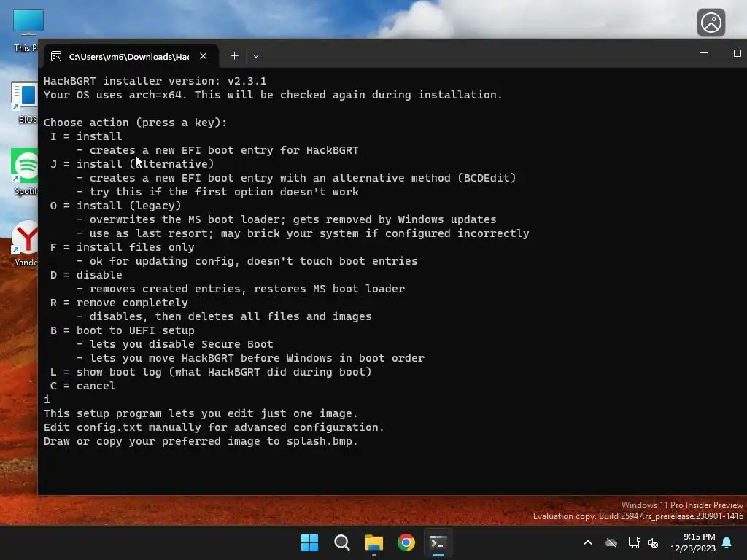Click the 'Draw or copy your preferred image' line
747x560 pixels.
tap(201, 441)
